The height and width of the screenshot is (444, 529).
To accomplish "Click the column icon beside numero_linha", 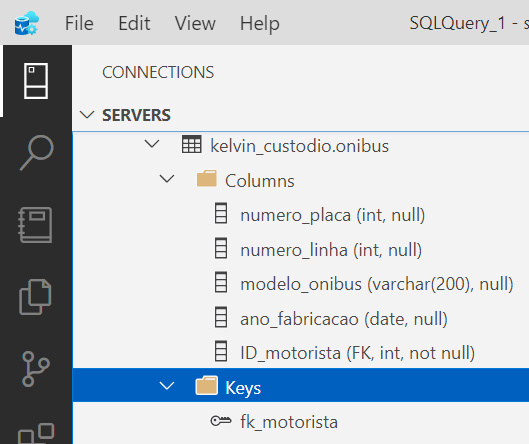I will click(221, 248).
